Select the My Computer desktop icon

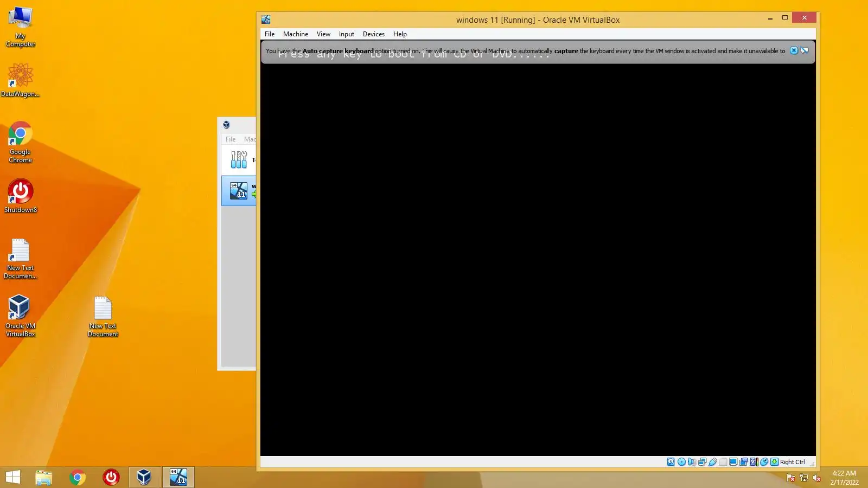[x=20, y=27]
